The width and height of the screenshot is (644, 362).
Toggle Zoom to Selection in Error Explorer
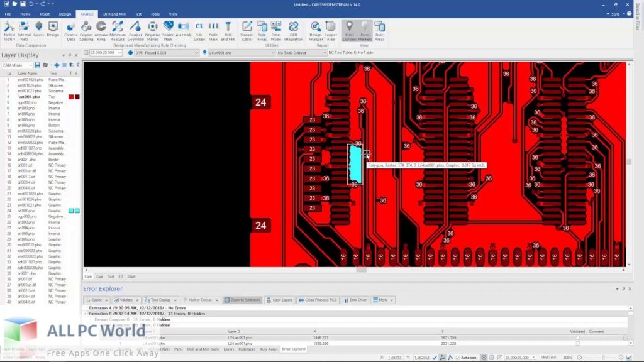(x=241, y=300)
